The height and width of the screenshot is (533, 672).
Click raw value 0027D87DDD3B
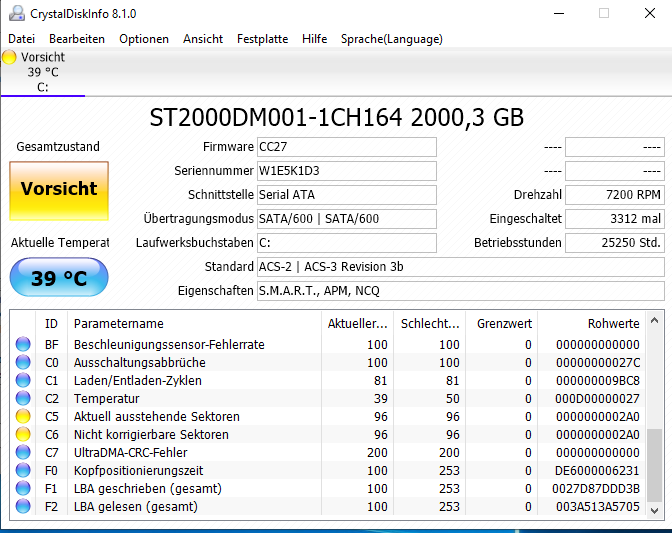[596, 488]
